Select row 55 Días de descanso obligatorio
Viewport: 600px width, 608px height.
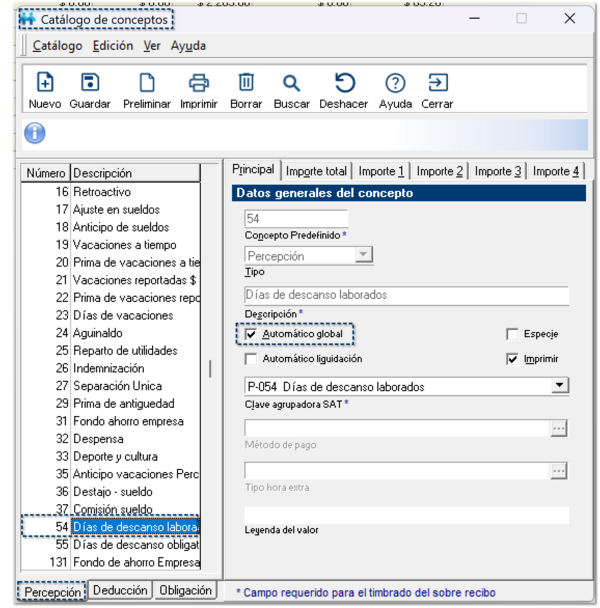coord(111,545)
